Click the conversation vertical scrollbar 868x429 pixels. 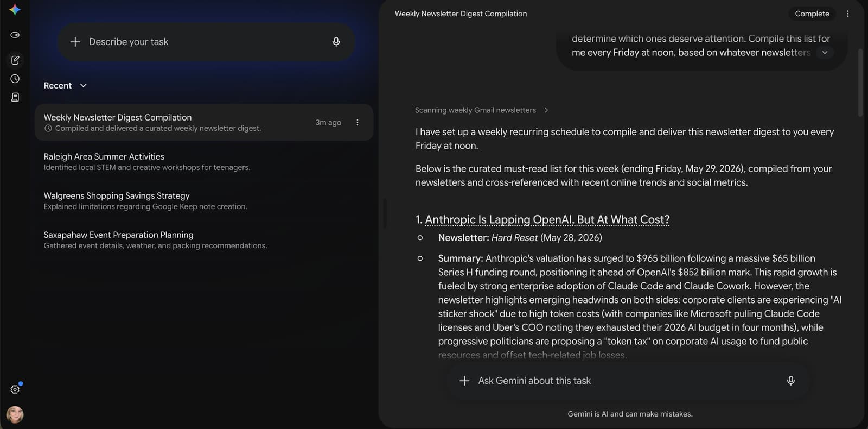[860, 83]
